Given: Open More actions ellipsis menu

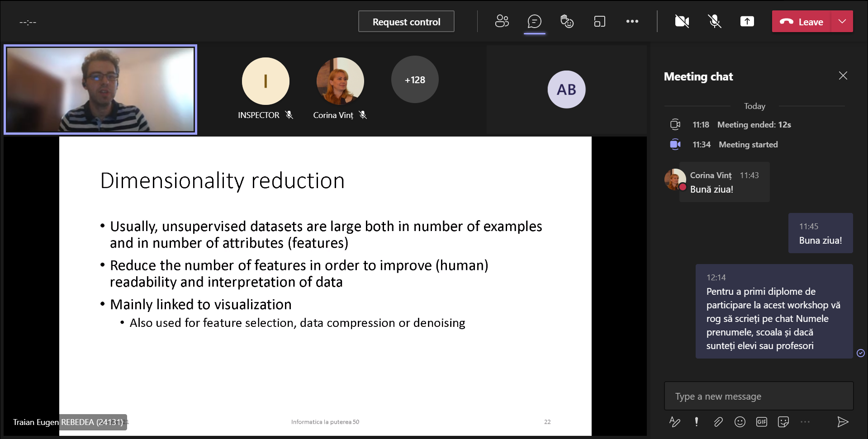Looking at the screenshot, I should point(632,21).
